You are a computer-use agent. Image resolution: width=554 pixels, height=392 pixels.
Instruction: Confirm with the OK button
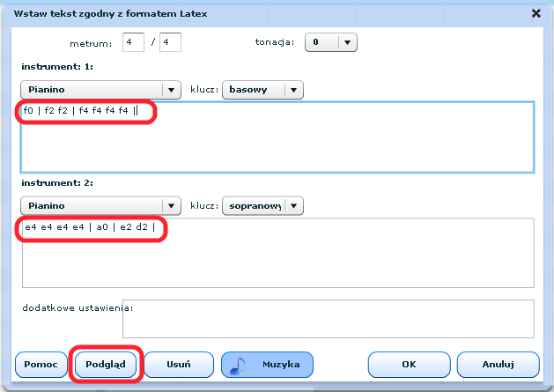(409, 364)
